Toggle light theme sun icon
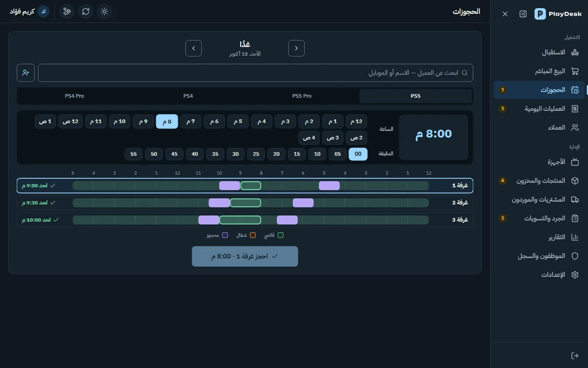This screenshot has width=588, height=368. [105, 11]
